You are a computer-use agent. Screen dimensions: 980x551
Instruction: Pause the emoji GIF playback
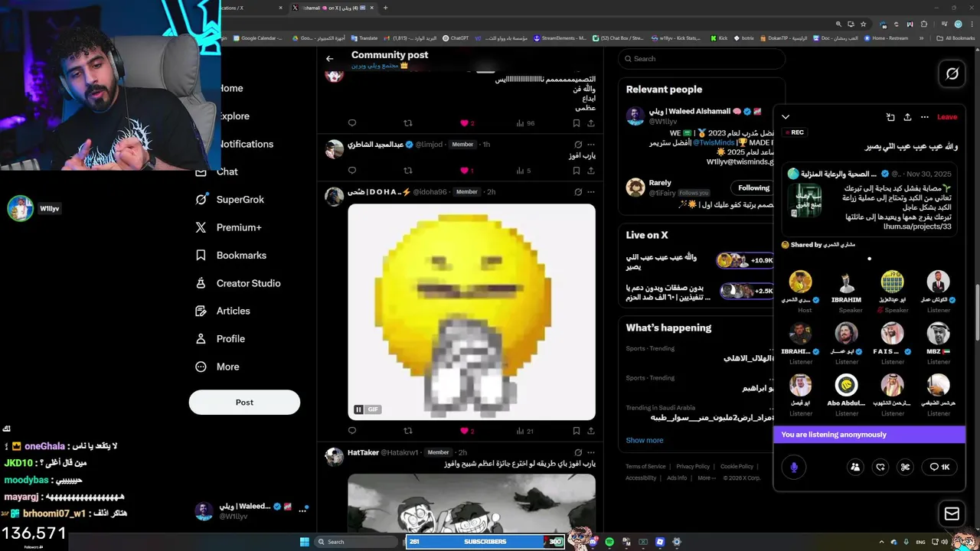[x=358, y=409]
